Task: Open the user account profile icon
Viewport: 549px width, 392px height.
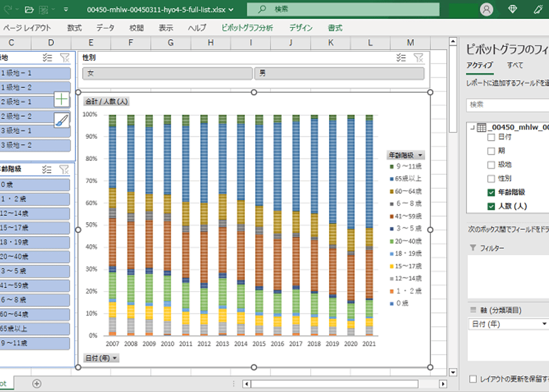Action: (x=487, y=10)
